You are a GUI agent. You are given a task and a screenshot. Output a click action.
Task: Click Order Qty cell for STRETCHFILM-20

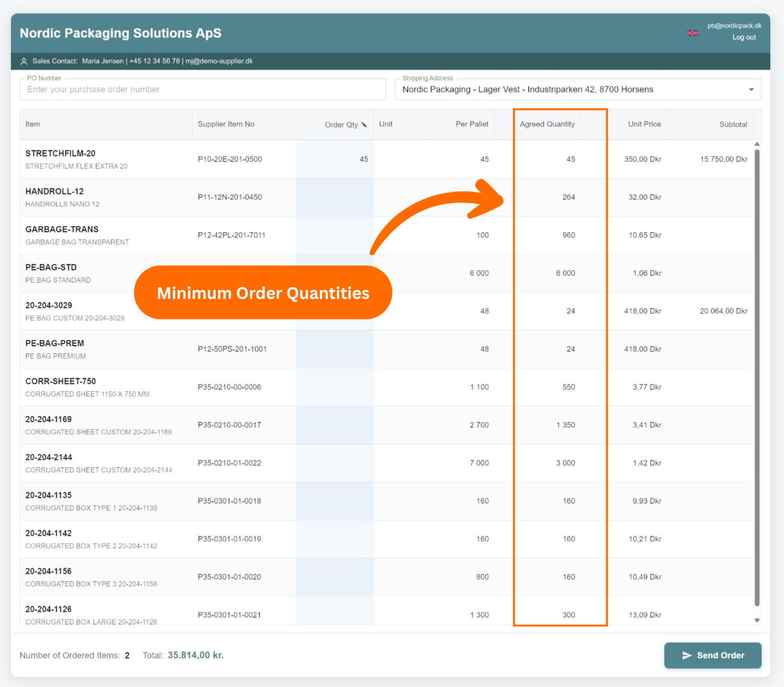coord(334,159)
